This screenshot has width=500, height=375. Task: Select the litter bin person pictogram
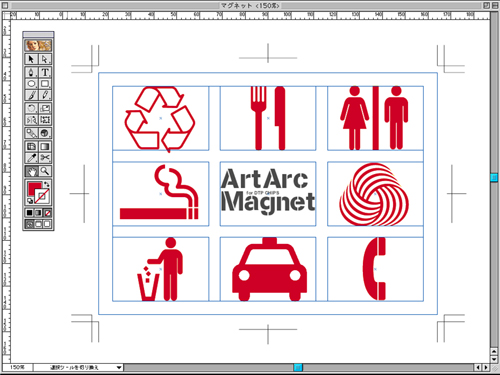[161, 269]
